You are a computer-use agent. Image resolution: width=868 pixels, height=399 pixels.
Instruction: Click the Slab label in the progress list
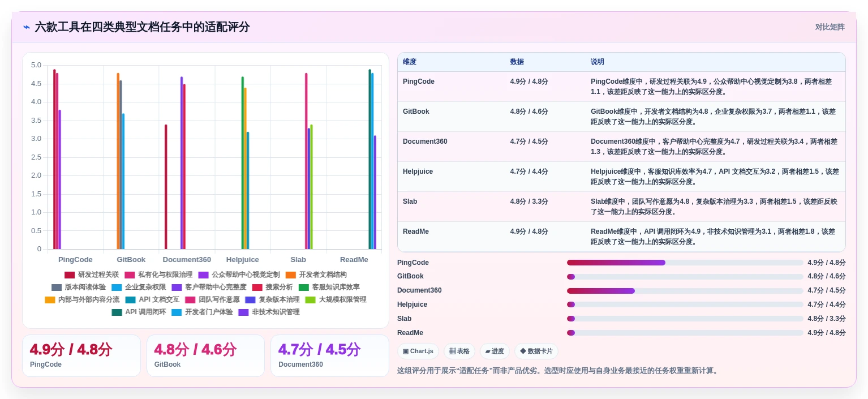pyautogui.click(x=405, y=319)
